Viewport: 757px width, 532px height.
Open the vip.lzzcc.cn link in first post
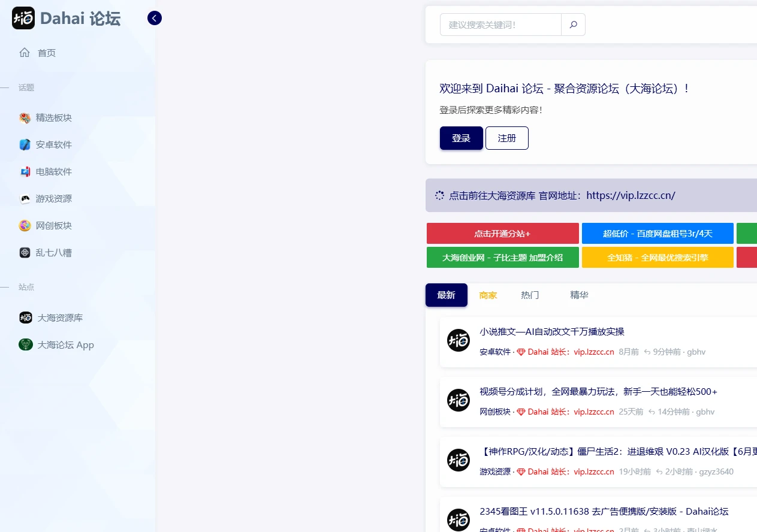pos(593,352)
